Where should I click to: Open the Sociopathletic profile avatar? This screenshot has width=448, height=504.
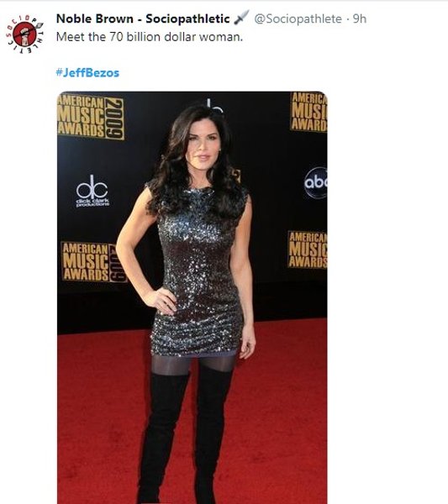[24, 34]
